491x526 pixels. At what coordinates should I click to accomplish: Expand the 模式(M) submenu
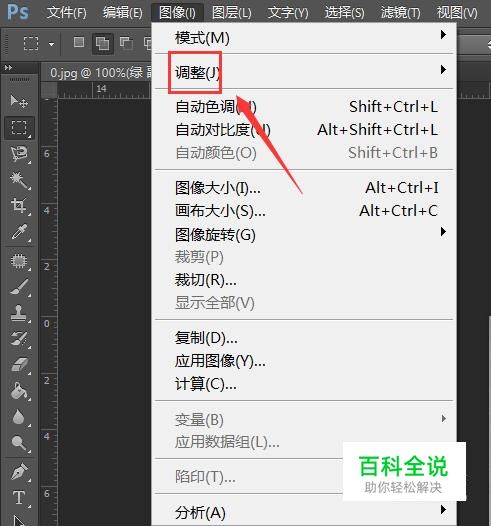tap(304, 38)
